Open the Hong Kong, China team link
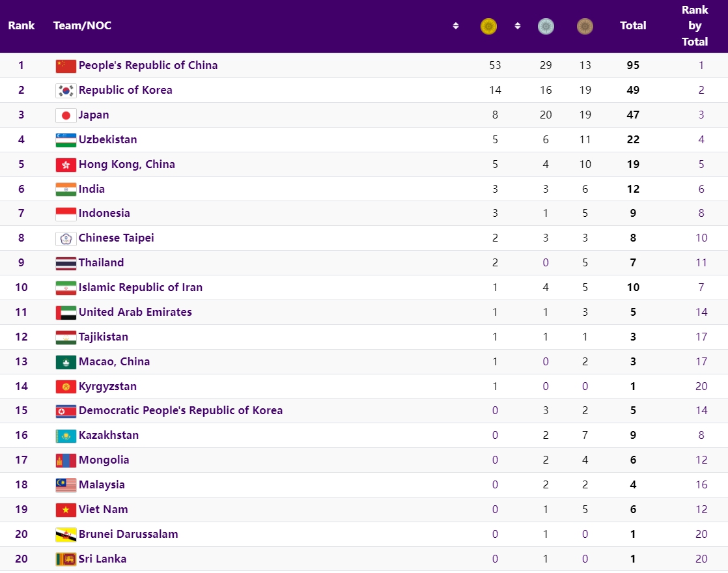This screenshot has height=573, width=728. point(126,164)
